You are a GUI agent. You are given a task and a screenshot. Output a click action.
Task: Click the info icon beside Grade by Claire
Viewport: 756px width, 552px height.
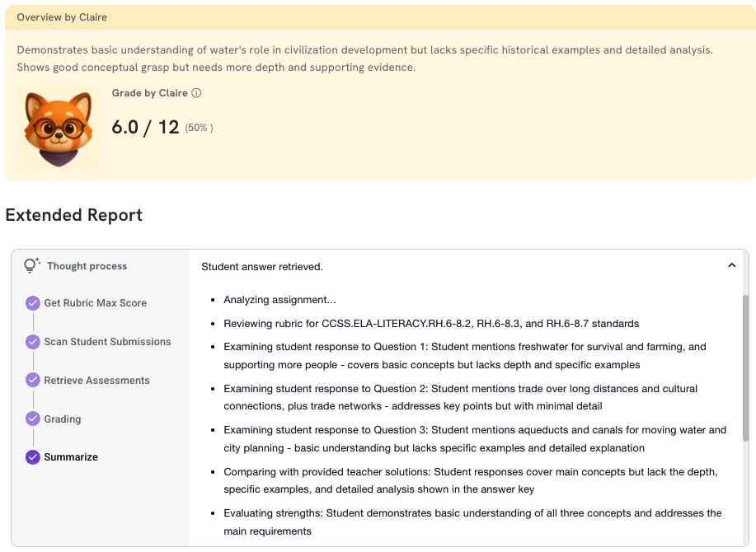tap(196, 93)
